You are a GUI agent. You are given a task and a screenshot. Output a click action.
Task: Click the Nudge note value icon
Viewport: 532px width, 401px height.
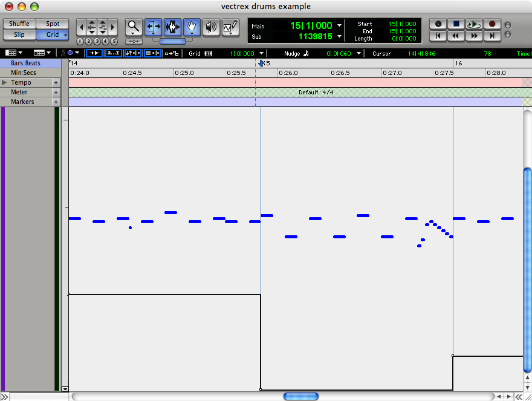point(306,53)
